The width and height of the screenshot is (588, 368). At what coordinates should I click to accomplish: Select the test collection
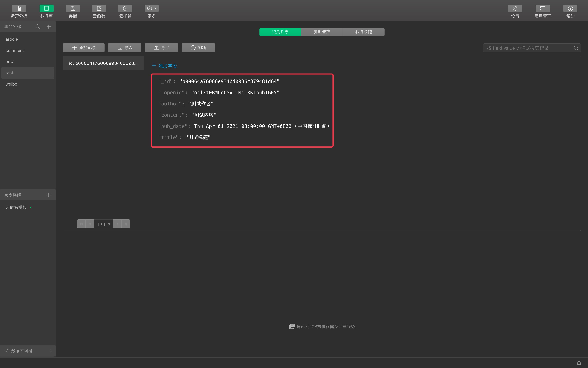tap(28, 73)
